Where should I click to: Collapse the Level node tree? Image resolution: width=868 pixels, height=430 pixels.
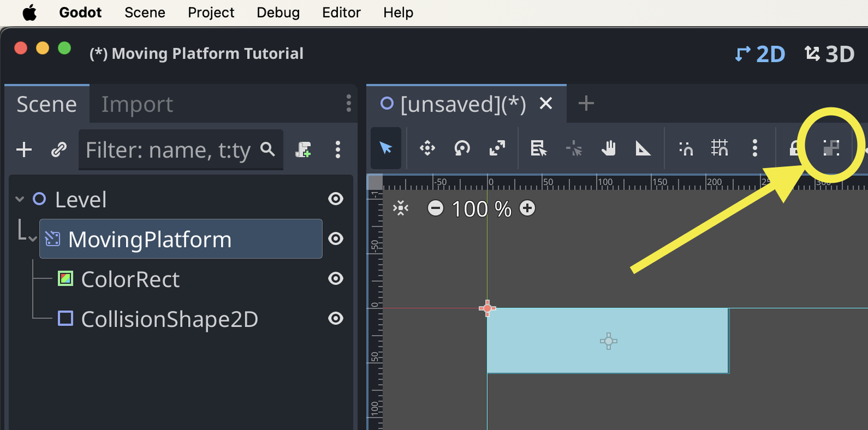click(20, 200)
